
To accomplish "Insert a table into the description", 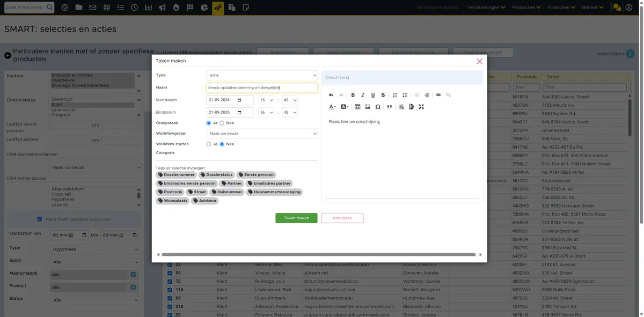I will click(x=357, y=107).
